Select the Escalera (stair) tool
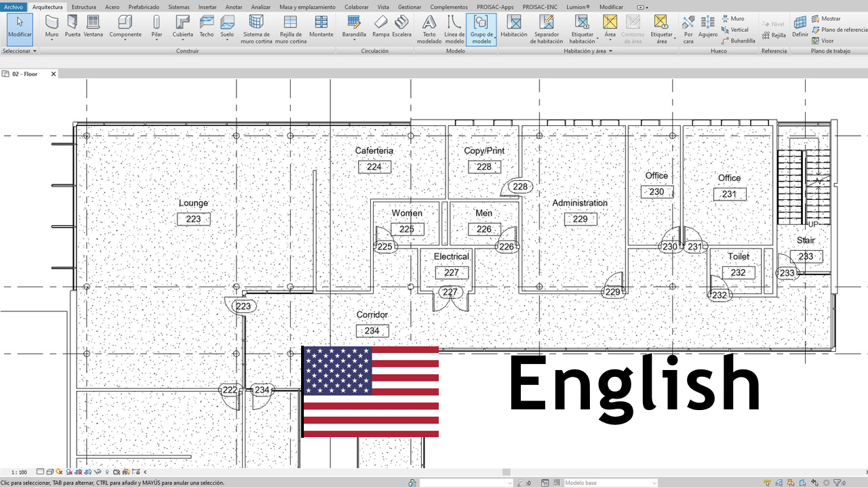Image resolution: width=868 pixels, height=488 pixels. 401,26
